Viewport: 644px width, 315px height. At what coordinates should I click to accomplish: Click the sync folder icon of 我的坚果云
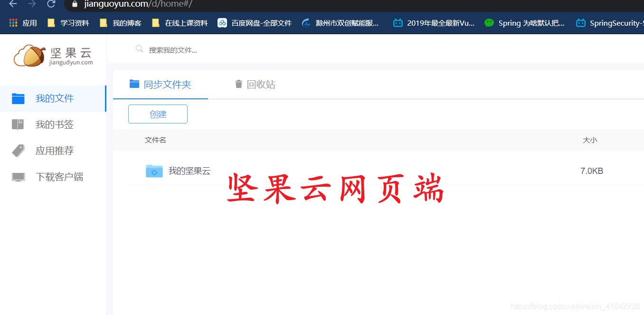click(x=154, y=171)
